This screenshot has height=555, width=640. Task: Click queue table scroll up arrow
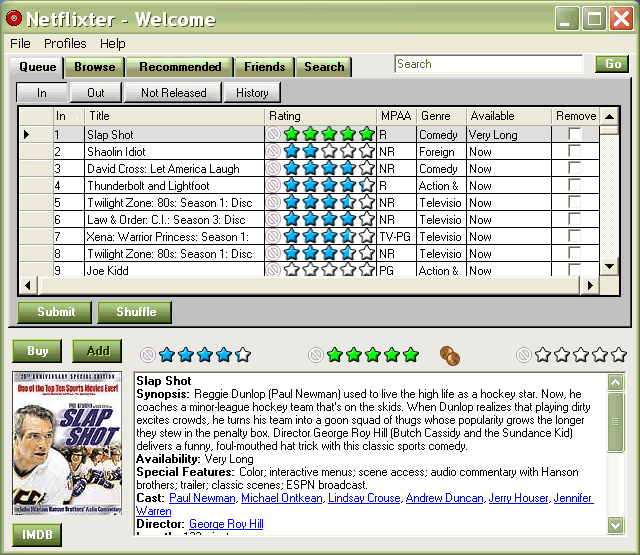[609, 117]
